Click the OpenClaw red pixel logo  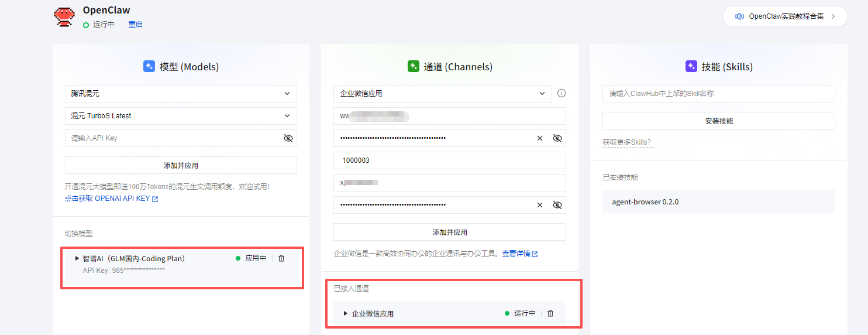pyautogui.click(x=64, y=16)
